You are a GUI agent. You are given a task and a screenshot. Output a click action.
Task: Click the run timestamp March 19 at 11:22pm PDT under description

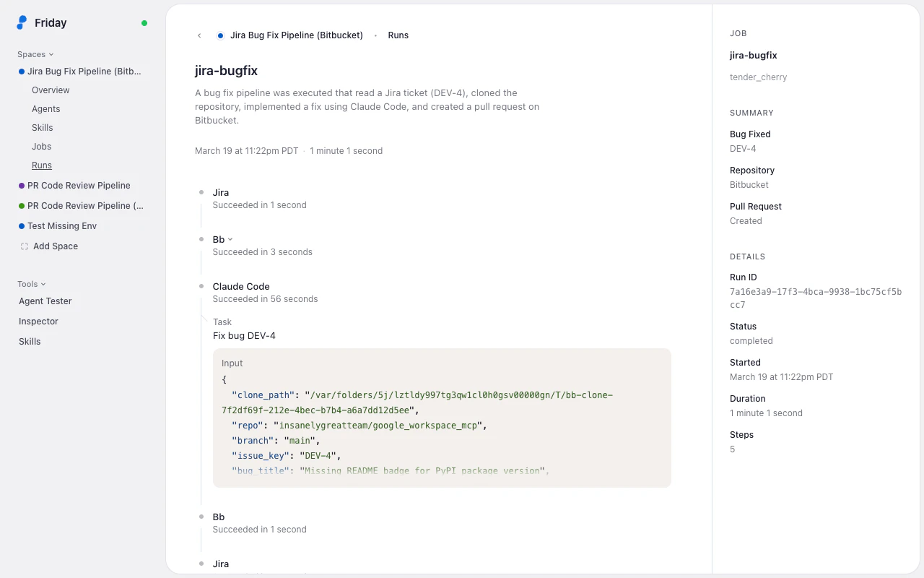246,151
